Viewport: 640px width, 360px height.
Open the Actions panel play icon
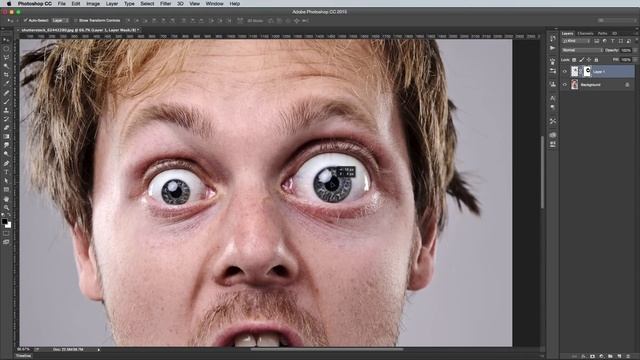553,48
